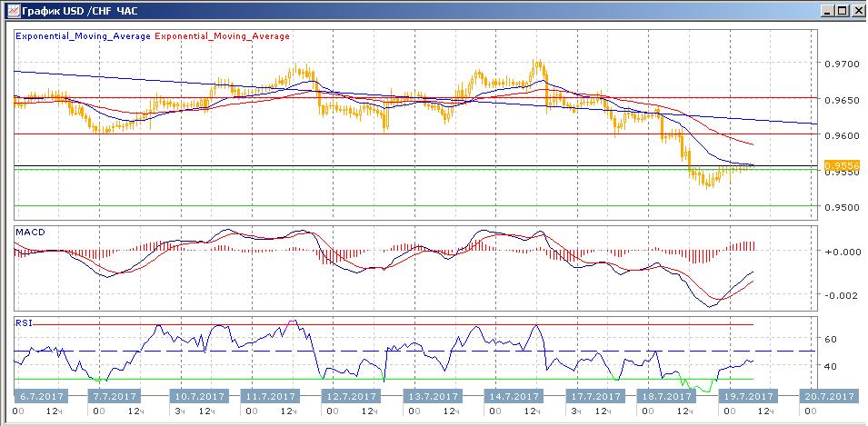Click the 20.7.2017 date marker
Viewport: 868px width, 426px height.
coord(827,397)
